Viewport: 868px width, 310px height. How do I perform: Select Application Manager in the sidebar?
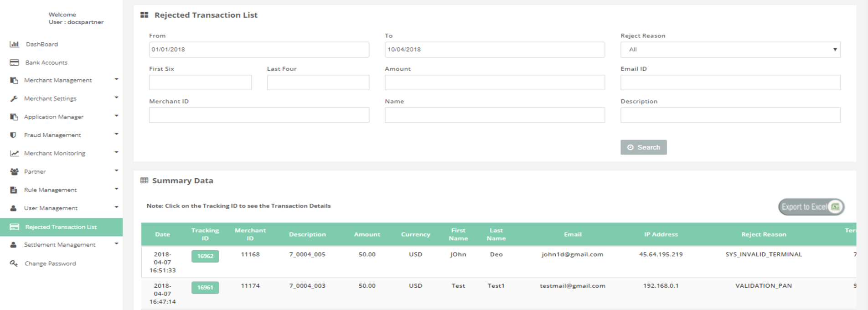(x=54, y=117)
